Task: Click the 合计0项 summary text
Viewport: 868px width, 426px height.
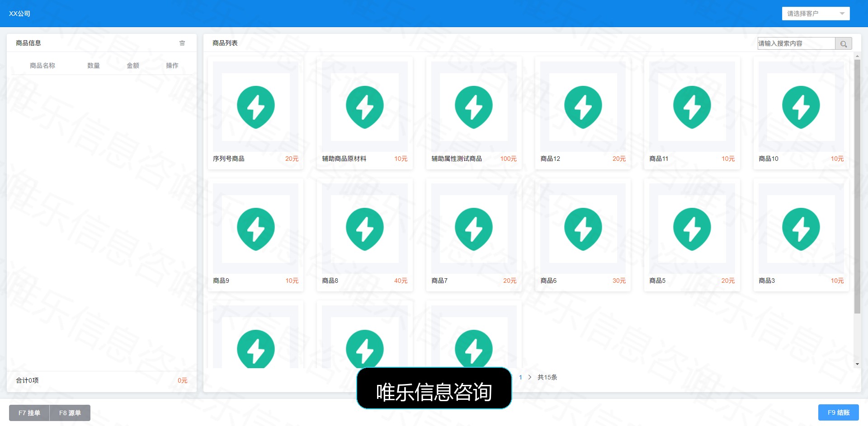Action: 27,380
